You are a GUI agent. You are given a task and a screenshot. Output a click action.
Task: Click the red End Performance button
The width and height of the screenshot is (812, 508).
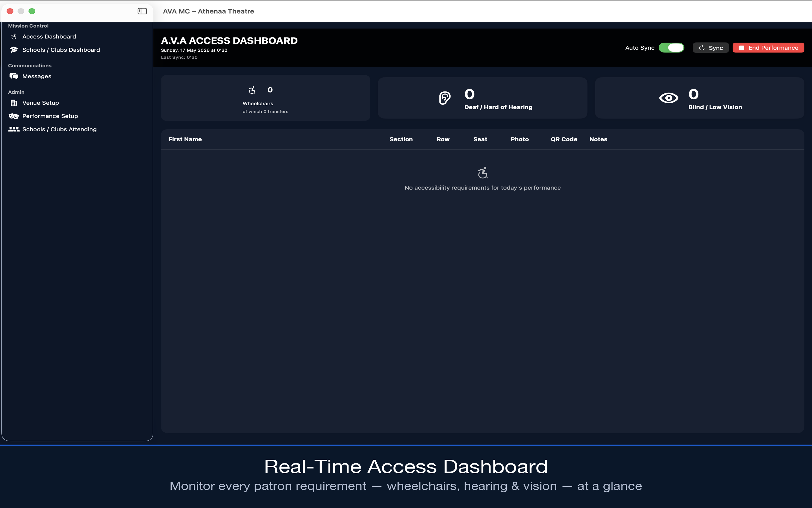tap(768, 48)
